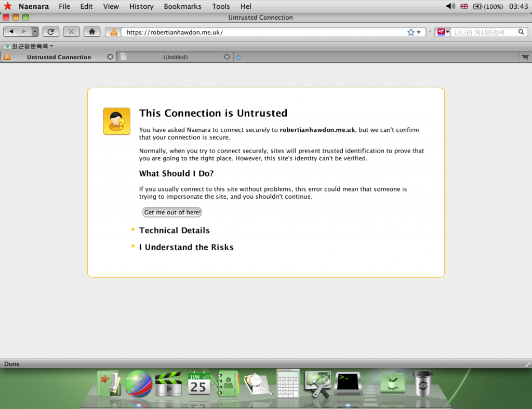Open the Trash in the dock
The height and width of the screenshot is (409, 532).
422,384
